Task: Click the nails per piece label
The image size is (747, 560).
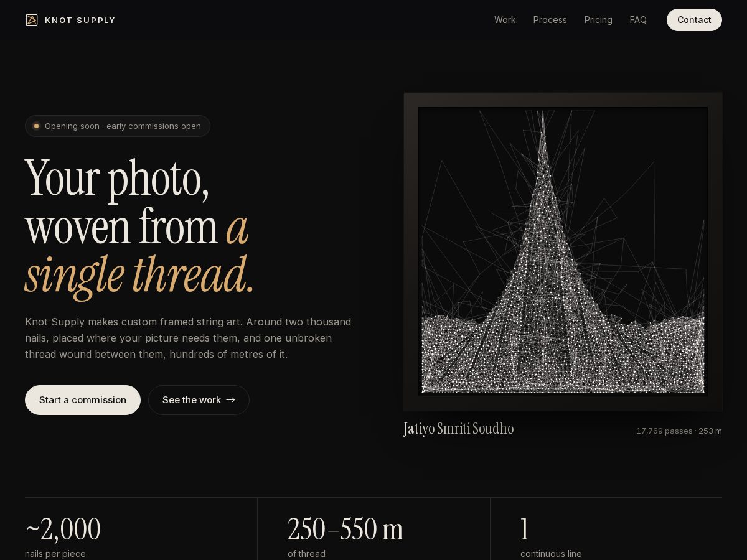Action: (x=55, y=554)
